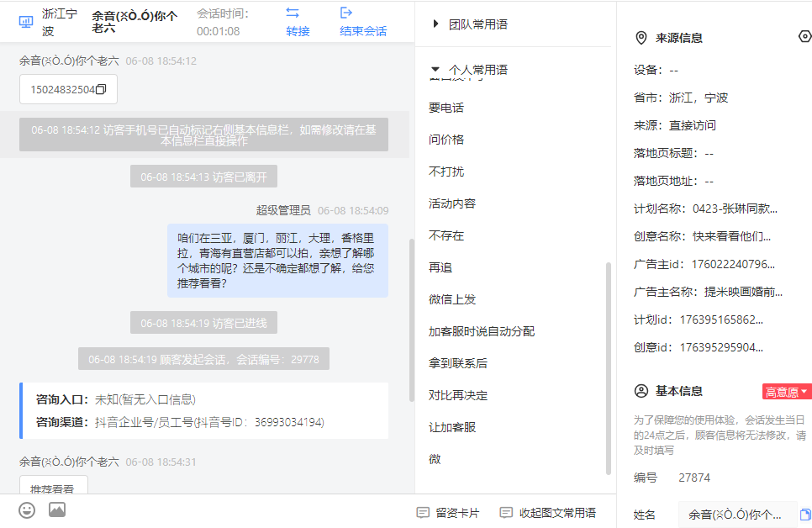Click the 落地页地址 row
This screenshot has width=812, height=528.
point(674,181)
